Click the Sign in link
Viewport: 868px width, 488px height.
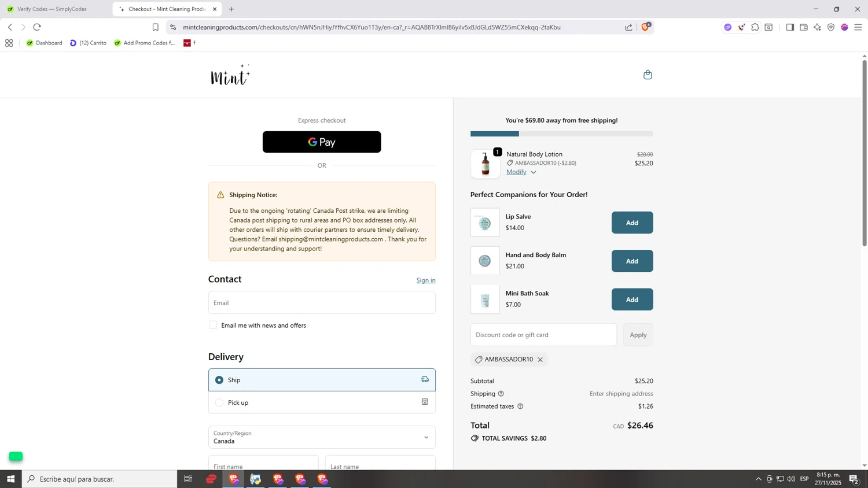[x=426, y=280]
